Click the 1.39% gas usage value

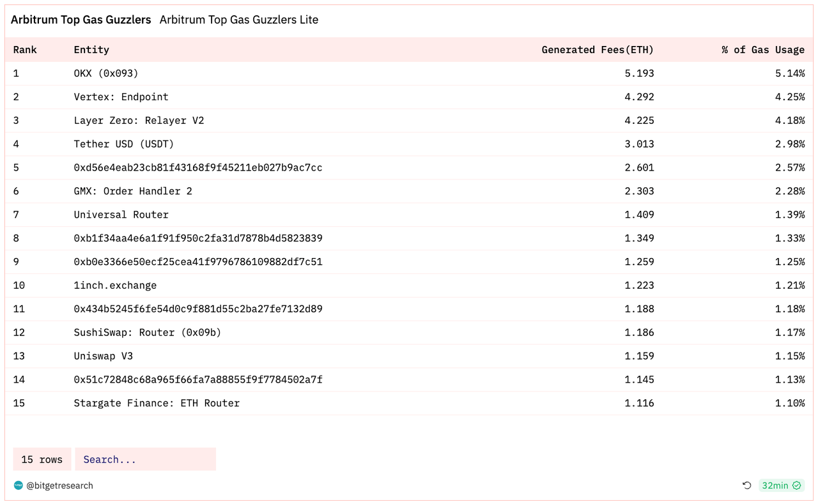coord(790,215)
